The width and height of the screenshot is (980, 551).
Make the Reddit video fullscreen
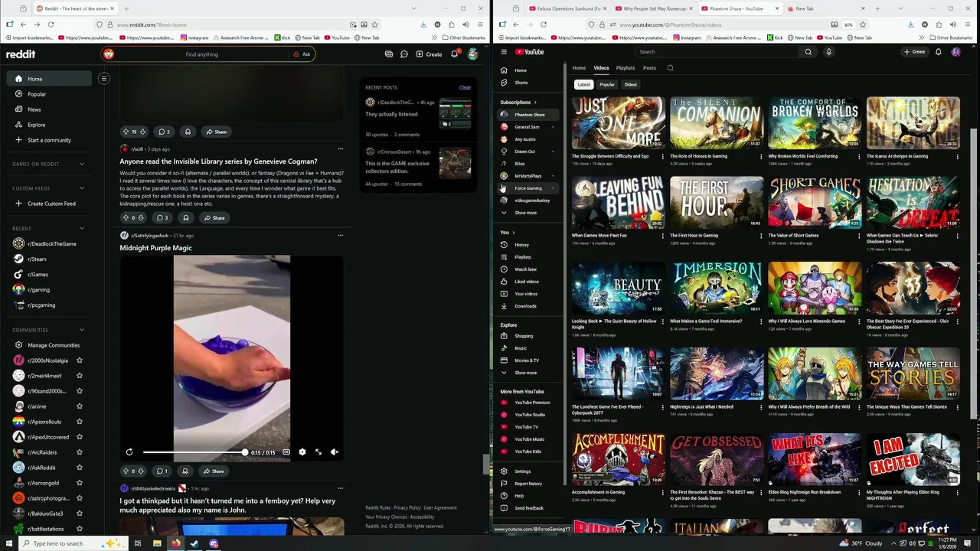tap(318, 452)
